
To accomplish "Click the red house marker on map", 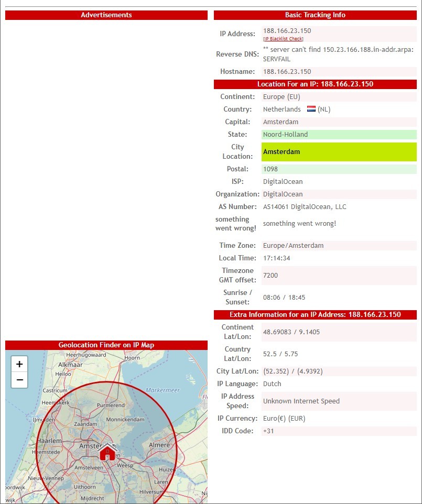I will 107,451.
